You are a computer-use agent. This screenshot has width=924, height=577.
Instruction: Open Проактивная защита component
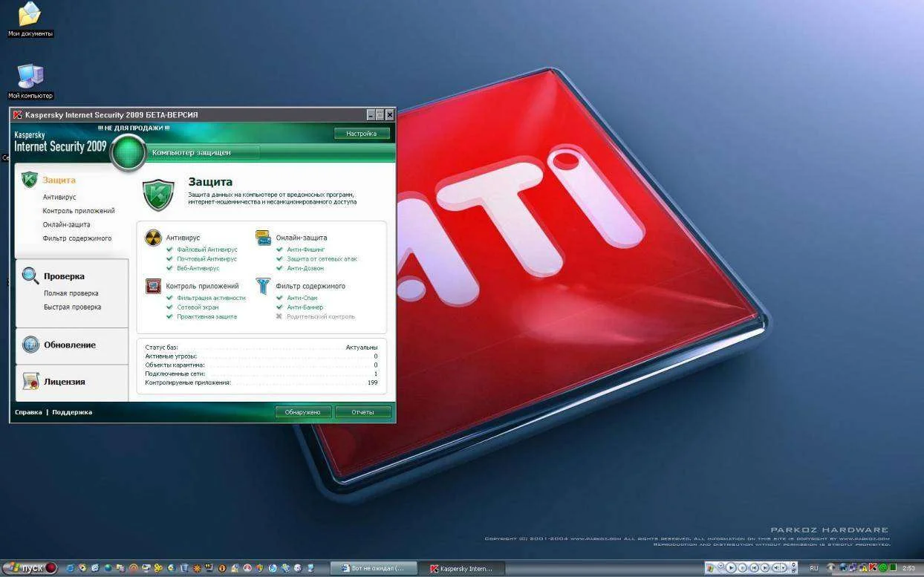pyautogui.click(x=207, y=316)
